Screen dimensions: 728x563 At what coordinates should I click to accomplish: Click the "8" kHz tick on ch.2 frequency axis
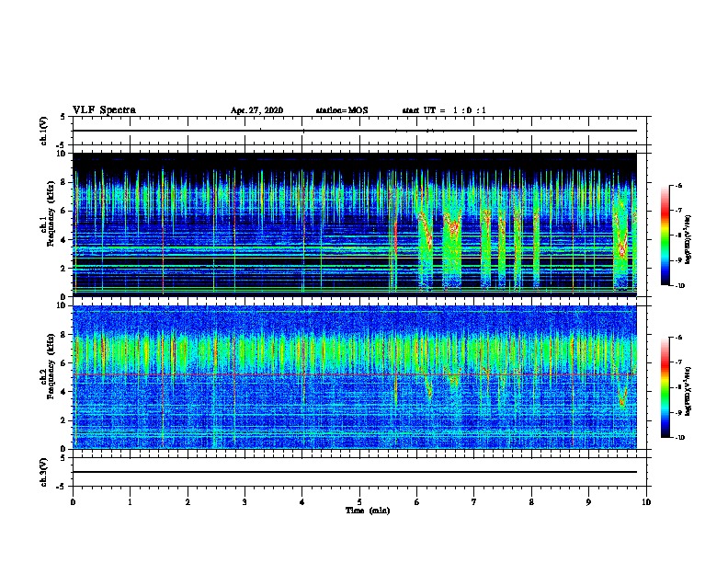(63, 335)
